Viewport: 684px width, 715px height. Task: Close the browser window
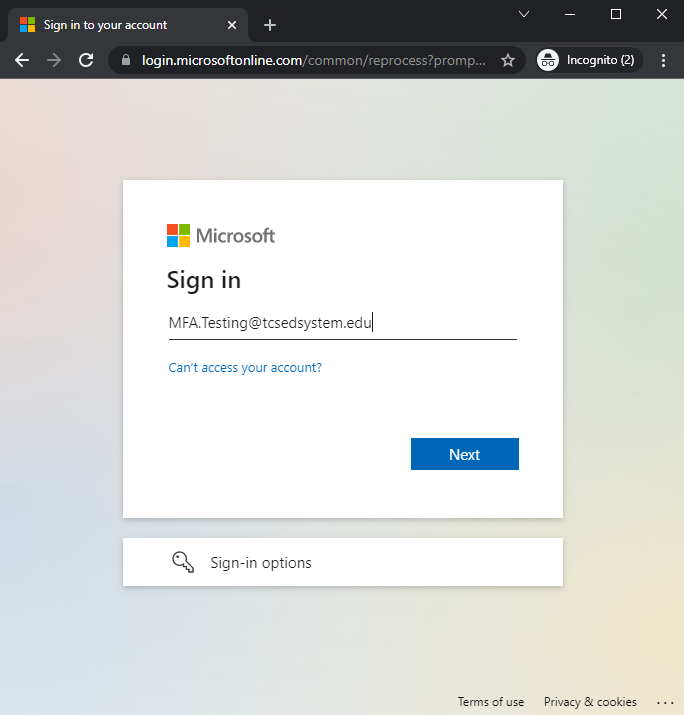[662, 14]
